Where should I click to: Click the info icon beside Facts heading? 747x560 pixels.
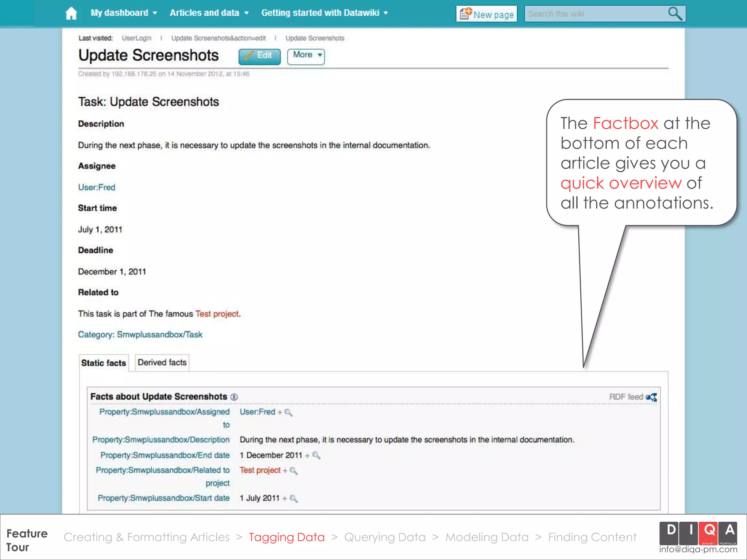point(234,397)
